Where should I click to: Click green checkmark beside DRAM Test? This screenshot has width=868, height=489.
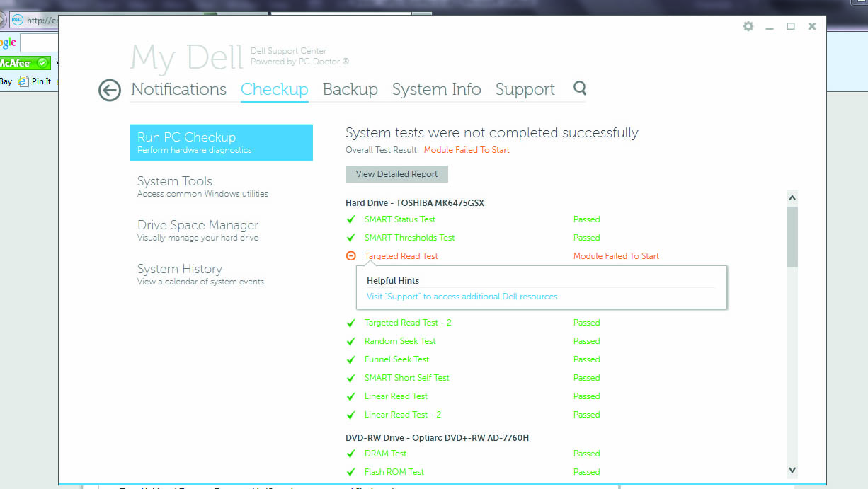(x=350, y=454)
